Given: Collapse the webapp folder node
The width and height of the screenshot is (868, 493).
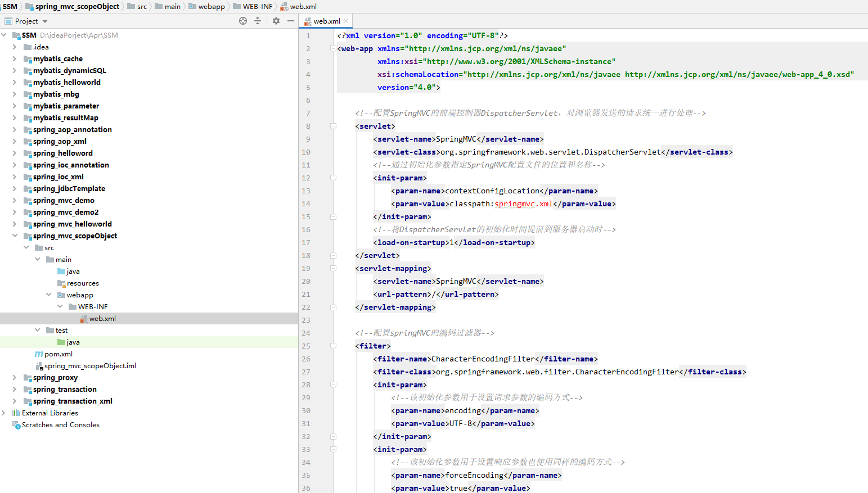Looking at the screenshot, I should pyautogui.click(x=48, y=295).
